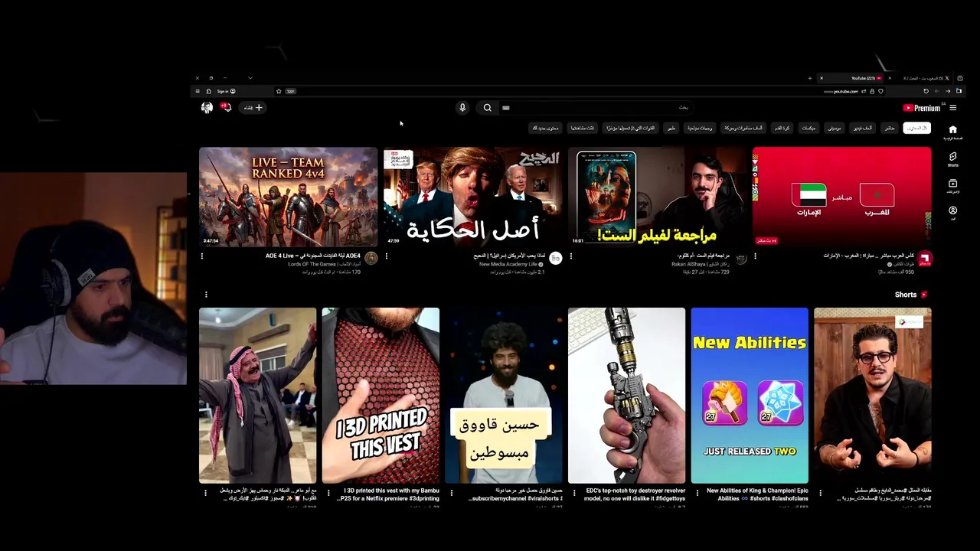The width and height of the screenshot is (980, 551).
Task: Open the dancing man in keffiyeh short
Action: point(257,396)
